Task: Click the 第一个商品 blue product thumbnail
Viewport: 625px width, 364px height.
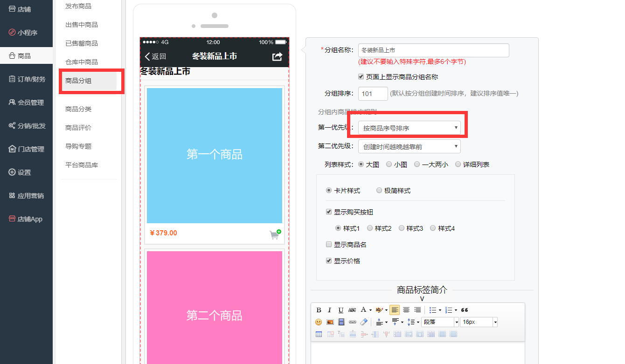Action: pos(215,156)
